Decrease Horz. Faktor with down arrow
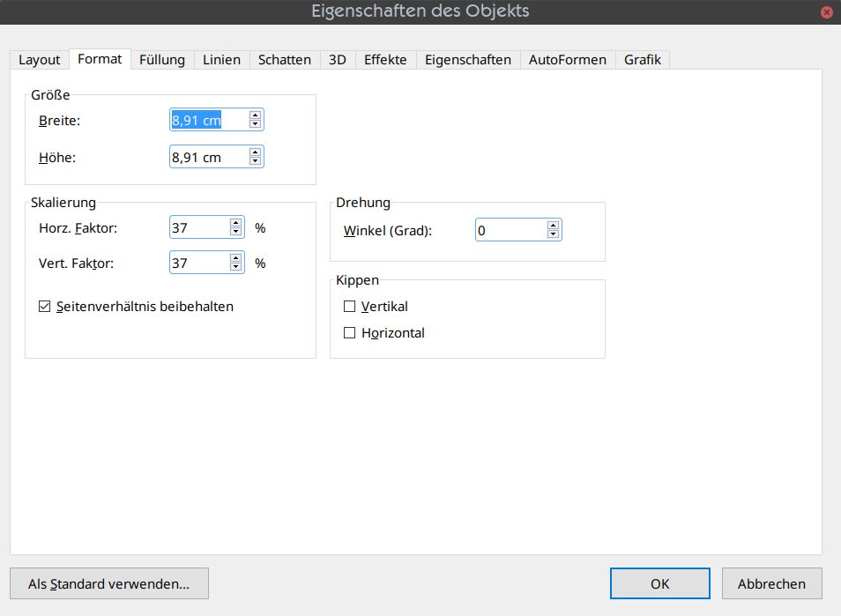841x616 pixels. click(x=236, y=231)
